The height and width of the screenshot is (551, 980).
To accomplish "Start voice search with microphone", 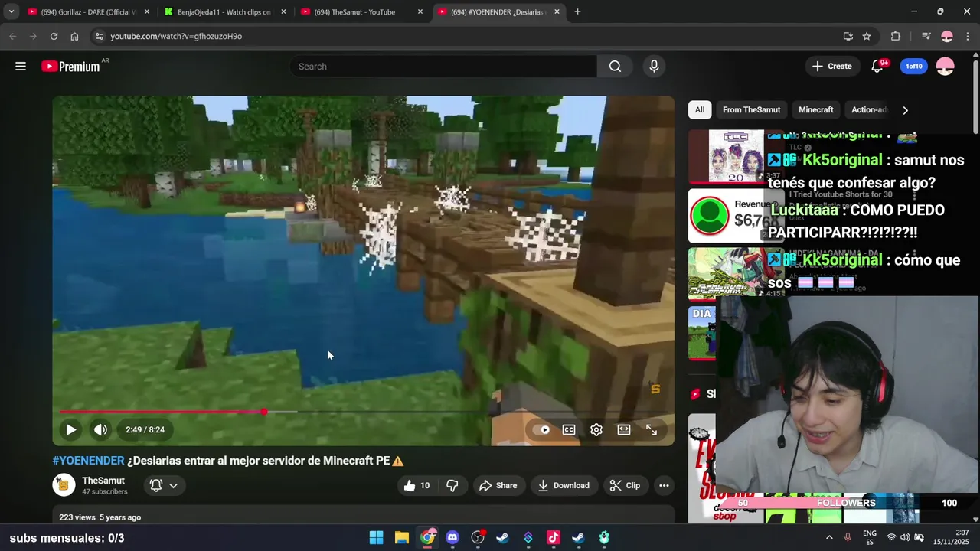I will click(x=654, y=67).
